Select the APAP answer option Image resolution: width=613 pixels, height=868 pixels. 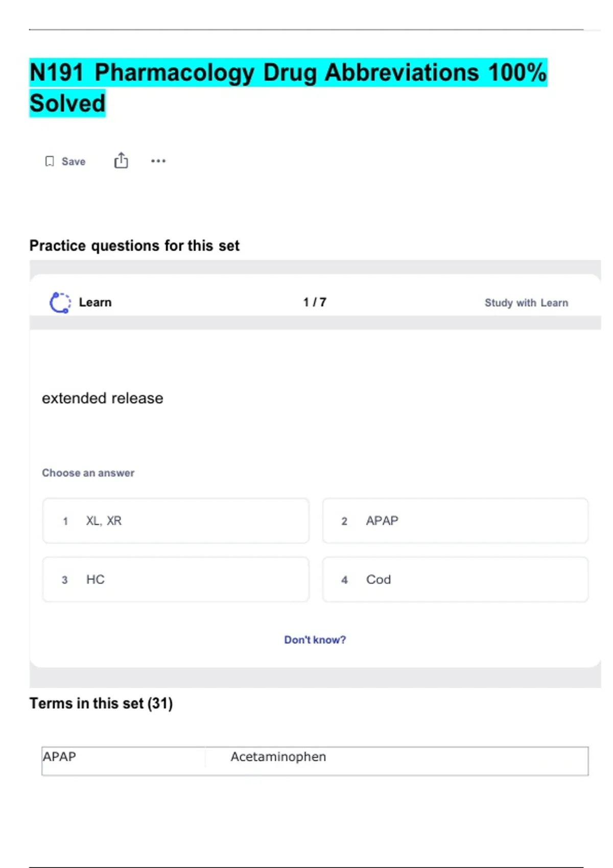point(455,521)
